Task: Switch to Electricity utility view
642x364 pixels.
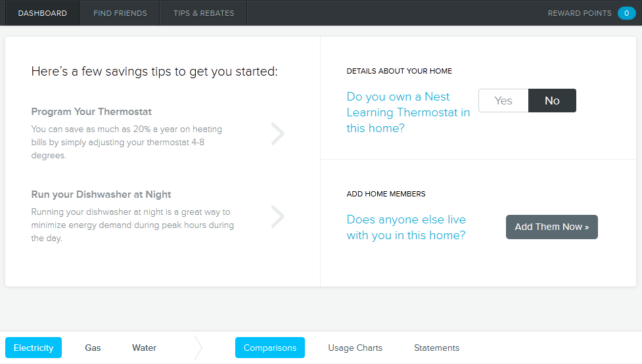Action: coord(34,348)
